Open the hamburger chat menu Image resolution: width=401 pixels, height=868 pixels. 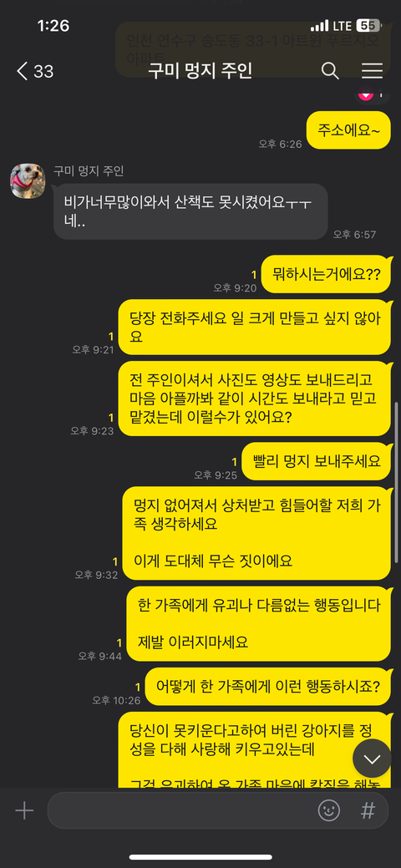click(x=373, y=71)
